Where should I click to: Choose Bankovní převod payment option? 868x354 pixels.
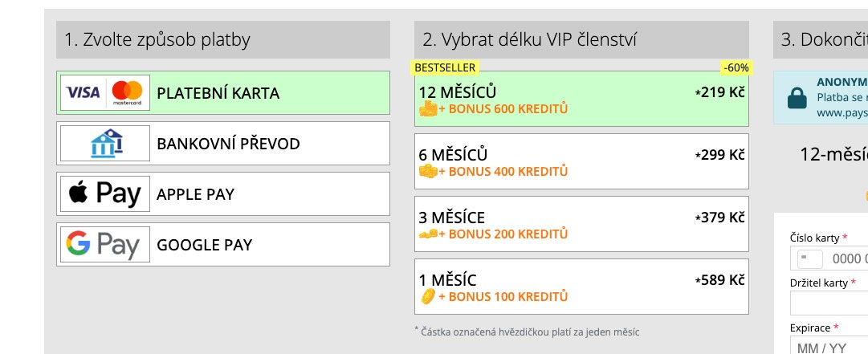coord(228,144)
